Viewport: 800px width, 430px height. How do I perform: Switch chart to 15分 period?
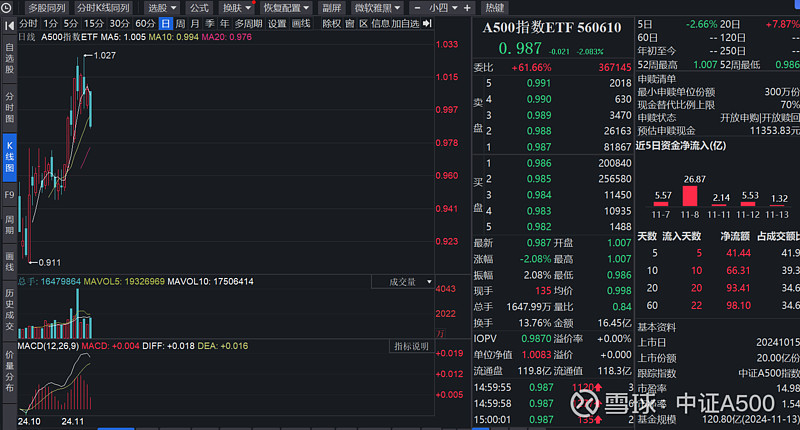click(x=94, y=23)
